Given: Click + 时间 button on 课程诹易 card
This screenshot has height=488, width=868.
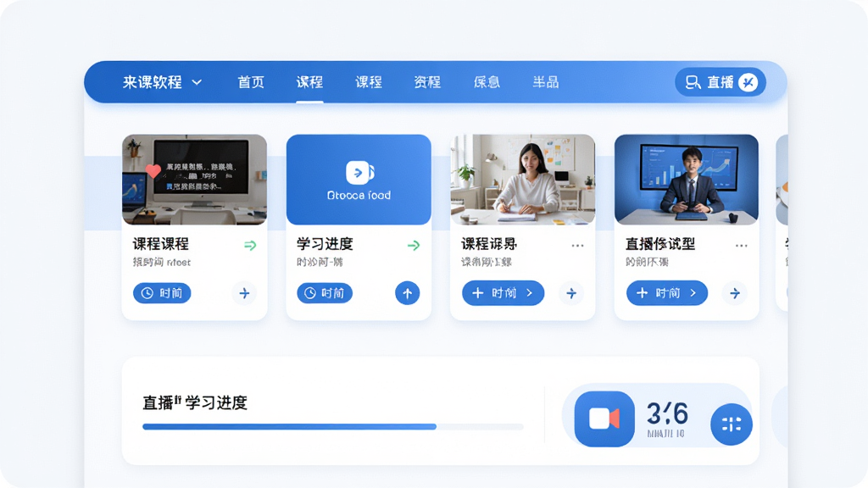Looking at the screenshot, I should pos(503,292).
